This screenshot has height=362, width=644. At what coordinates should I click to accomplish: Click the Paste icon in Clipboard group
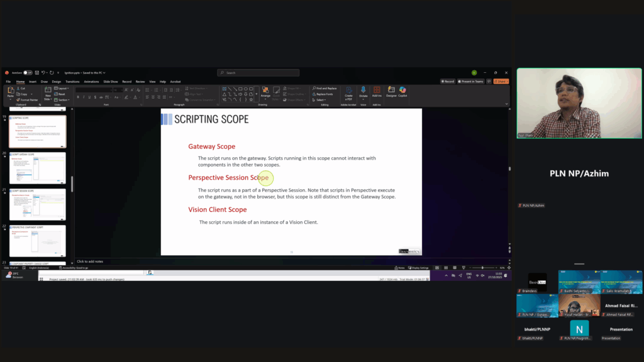click(x=11, y=91)
